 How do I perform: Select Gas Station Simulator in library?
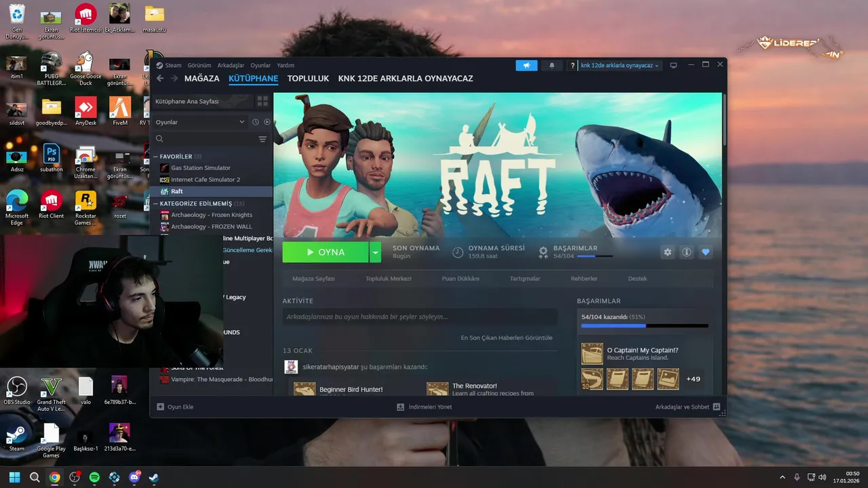(x=201, y=168)
